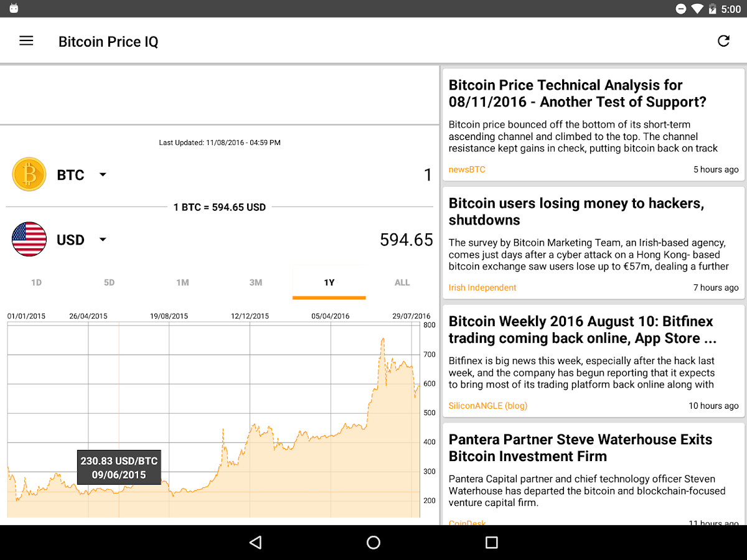Image resolution: width=747 pixels, height=560 pixels.
Task: Tap the 5 hours ago timestamp
Action: (x=716, y=169)
